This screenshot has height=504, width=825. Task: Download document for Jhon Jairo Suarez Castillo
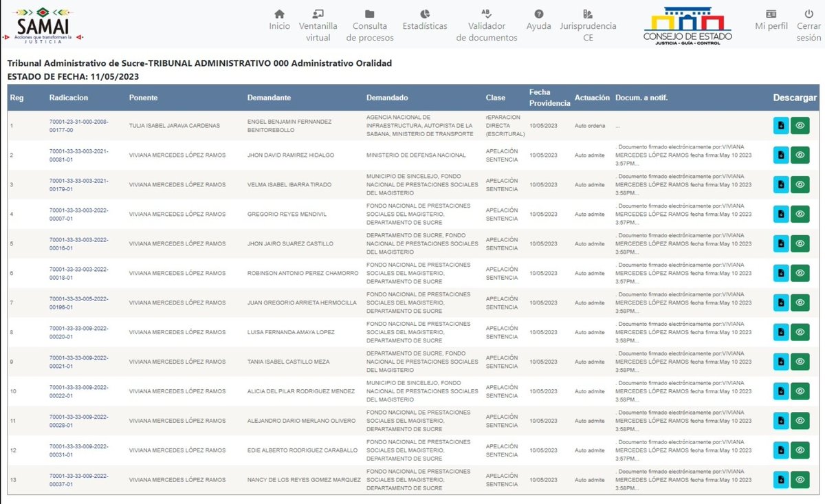[x=780, y=243]
